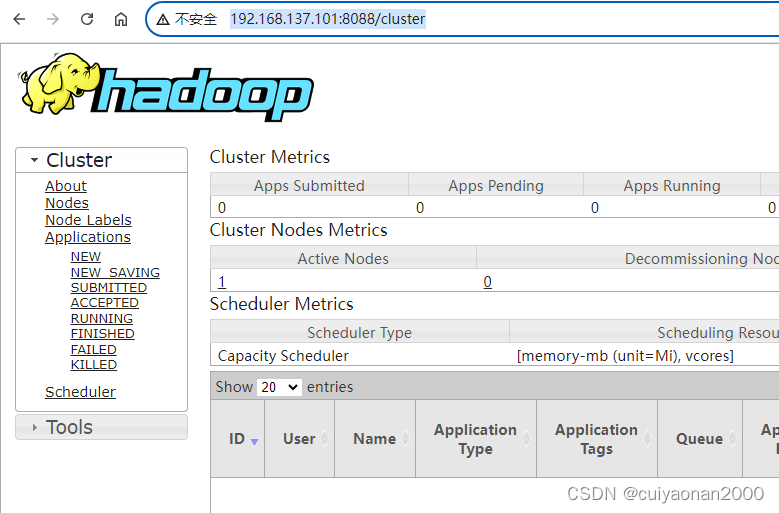Click the Apps Pending column header
This screenshot has height=513, width=779.
[x=496, y=186]
